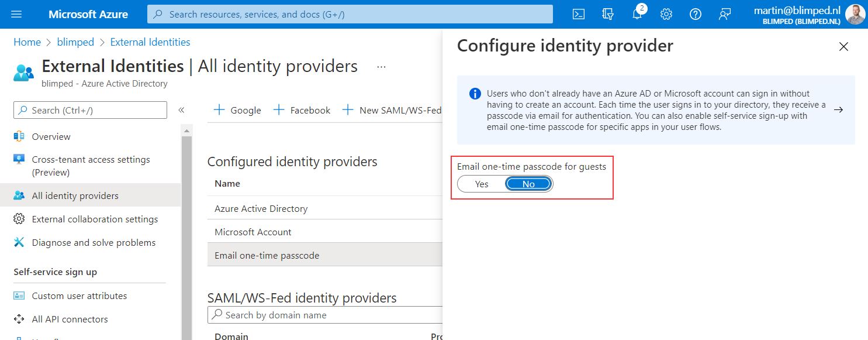
Task: Click the Domain column header
Action: [x=231, y=336]
